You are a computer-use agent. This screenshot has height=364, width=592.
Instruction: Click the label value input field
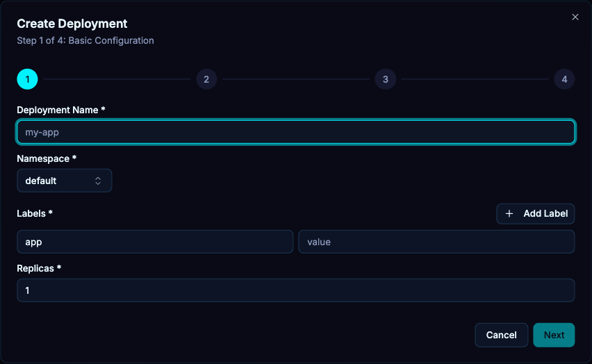coord(437,242)
